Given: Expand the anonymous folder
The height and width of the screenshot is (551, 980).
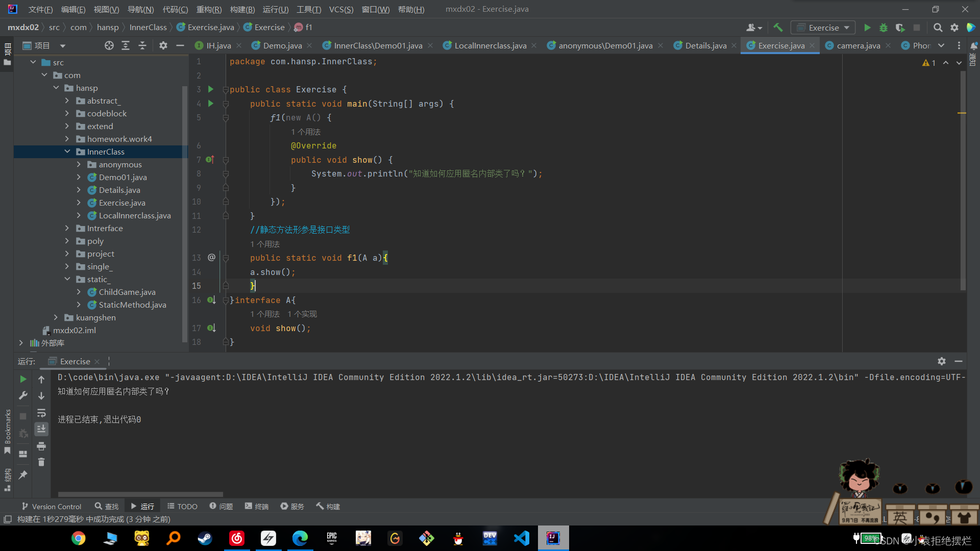Looking at the screenshot, I should coord(79,164).
